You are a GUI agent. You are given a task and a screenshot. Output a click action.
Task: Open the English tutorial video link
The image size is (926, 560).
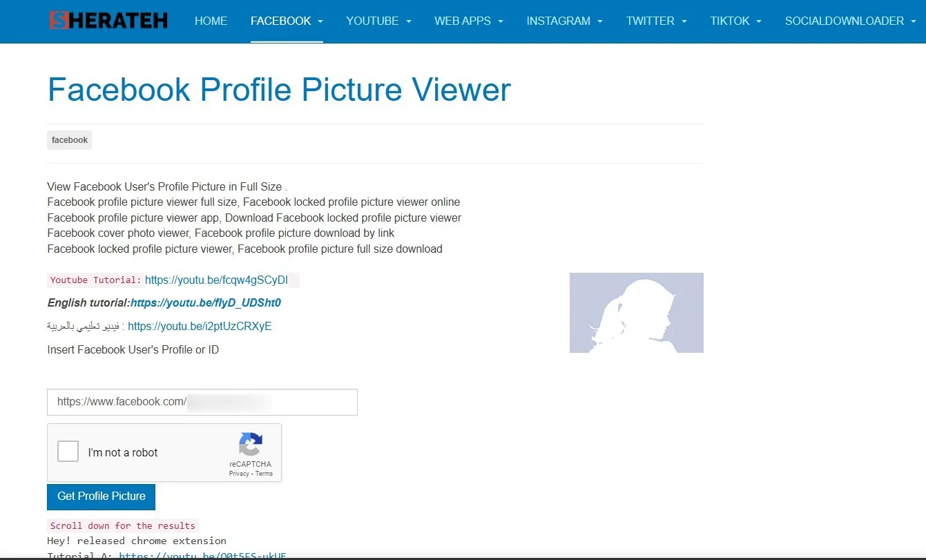tap(206, 302)
